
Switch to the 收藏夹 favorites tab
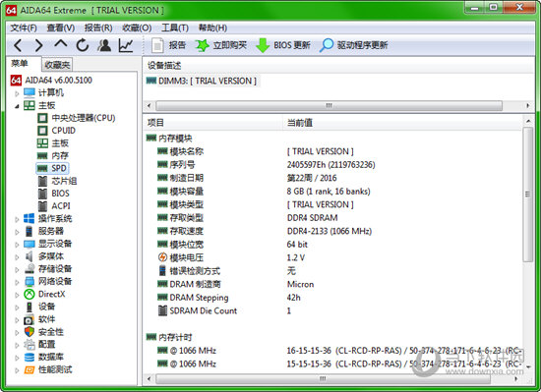(x=57, y=65)
